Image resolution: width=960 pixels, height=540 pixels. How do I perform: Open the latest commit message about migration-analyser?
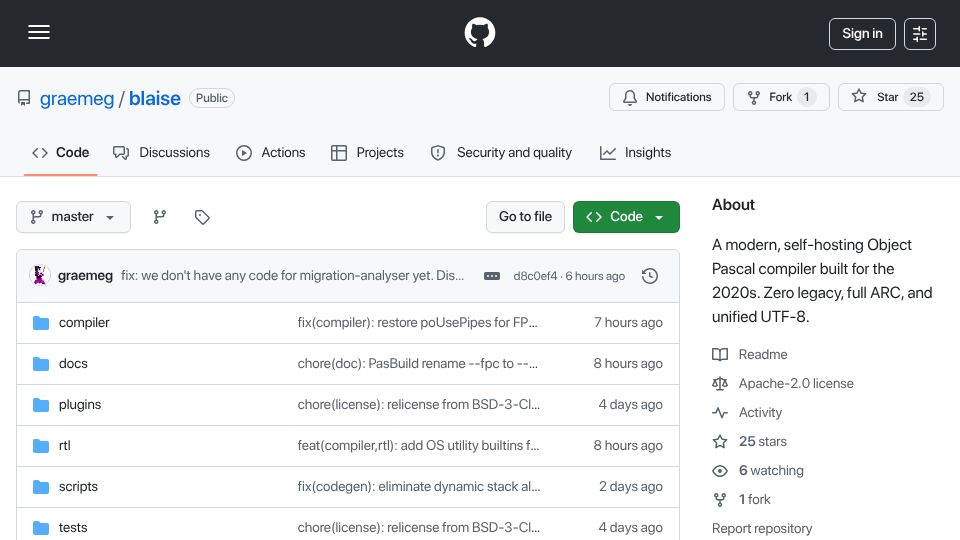point(292,276)
